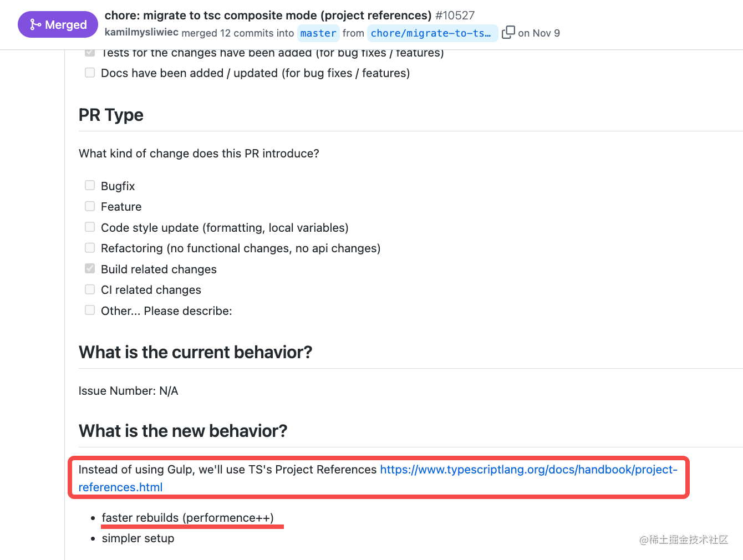Uncheck the Build related changes checkbox

click(x=90, y=268)
